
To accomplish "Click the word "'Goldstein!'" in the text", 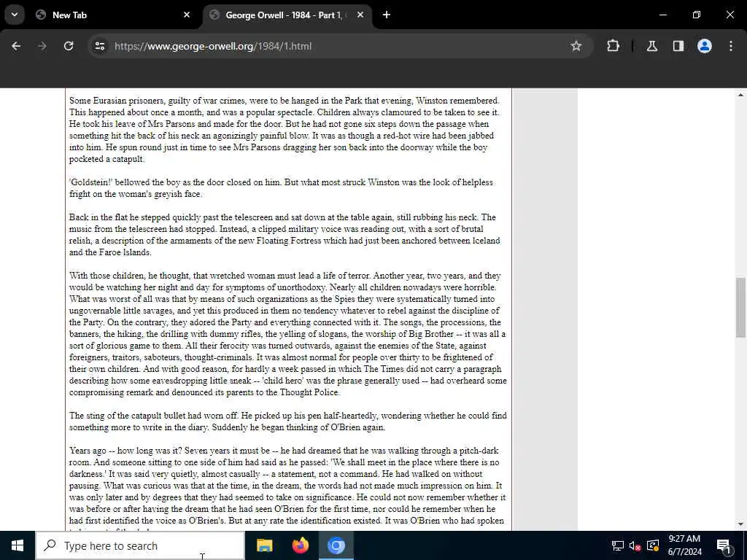I will tap(91, 182).
